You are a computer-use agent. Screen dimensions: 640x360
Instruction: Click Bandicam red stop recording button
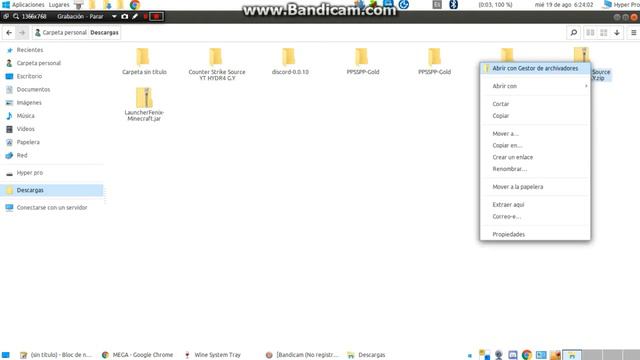click(x=156, y=16)
